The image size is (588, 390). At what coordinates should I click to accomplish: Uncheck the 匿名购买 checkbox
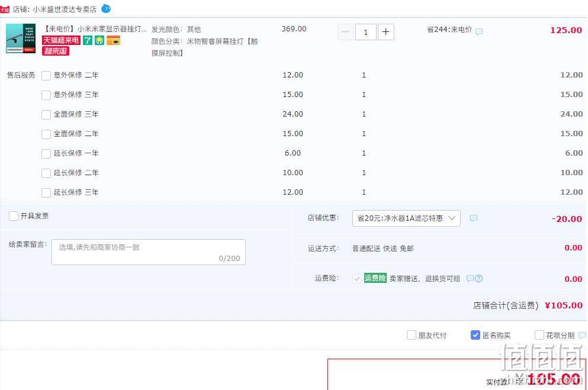tap(475, 335)
